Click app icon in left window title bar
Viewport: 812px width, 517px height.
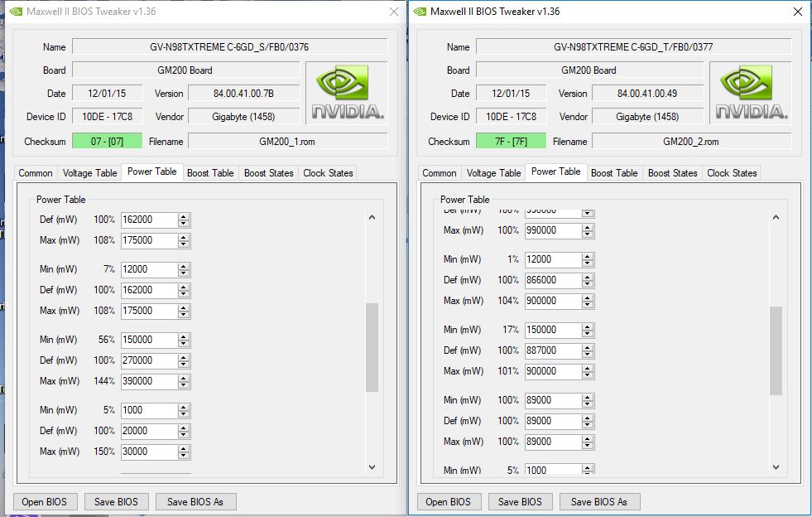(16, 12)
